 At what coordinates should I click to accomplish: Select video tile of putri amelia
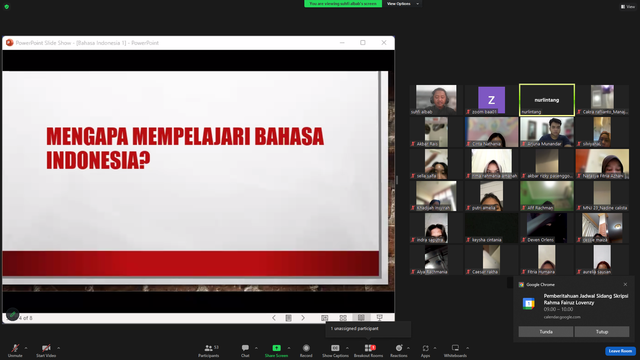tap(491, 196)
